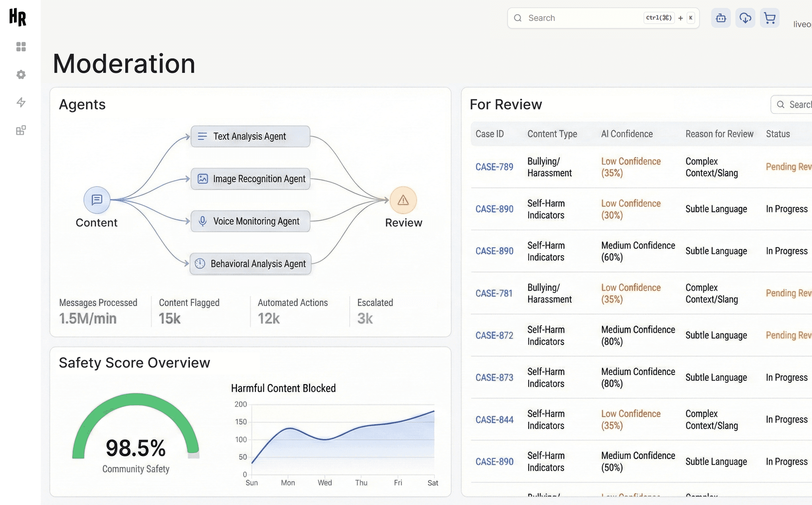Click the Review warning triangle icon
The height and width of the screenshot is (505, 812).
[x=402, y=200]
